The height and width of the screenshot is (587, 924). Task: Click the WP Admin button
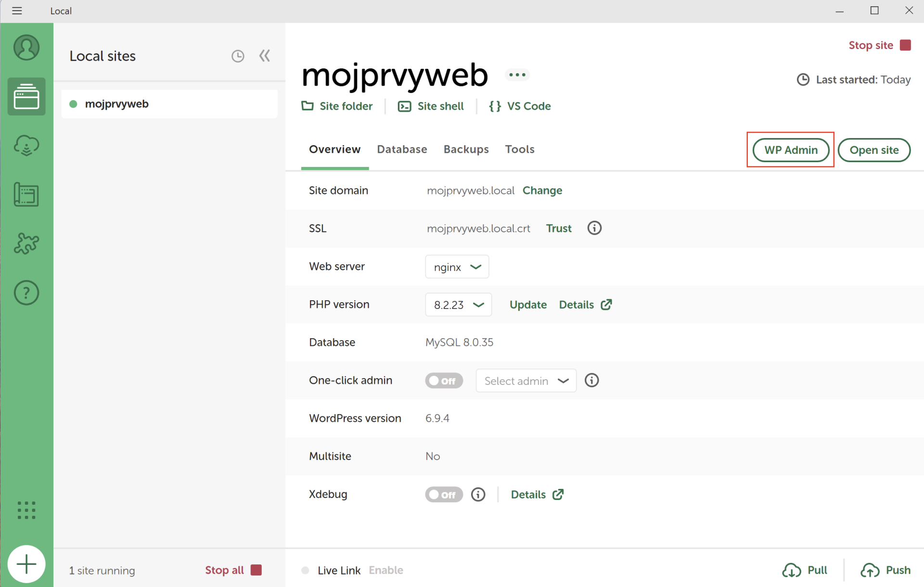pyautogui.click(x=791, y=150)
